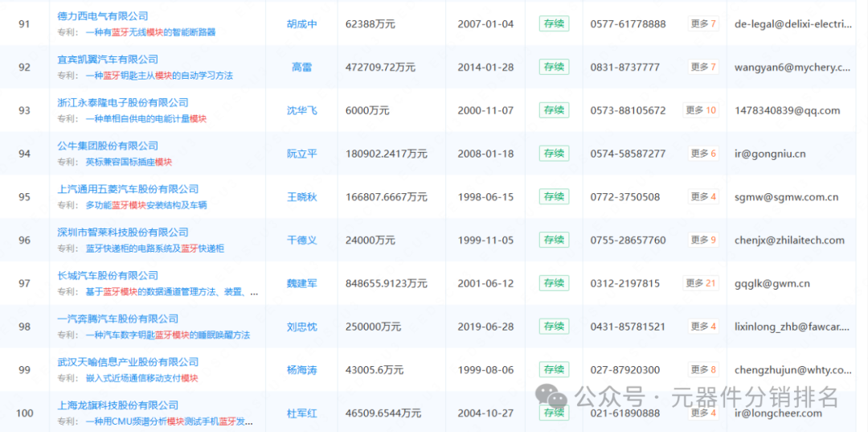Open legal representative 王晓秋

coord(301,196)
